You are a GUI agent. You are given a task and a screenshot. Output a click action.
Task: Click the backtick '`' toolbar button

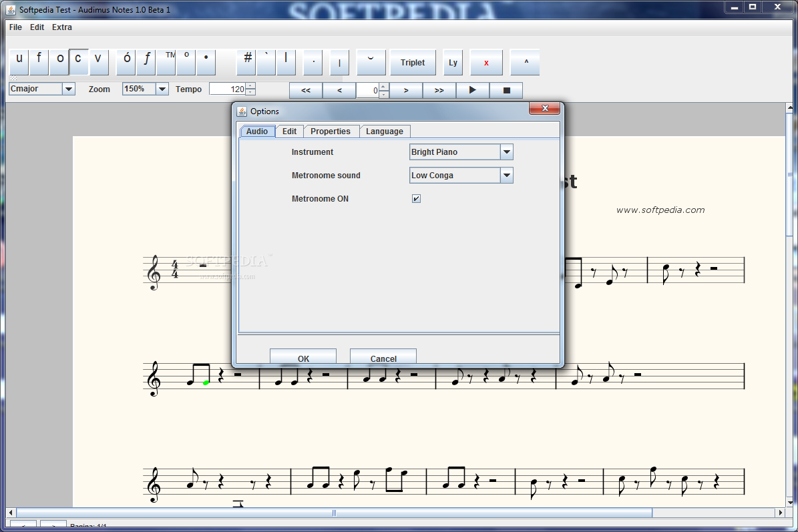(x=266, y=63)
